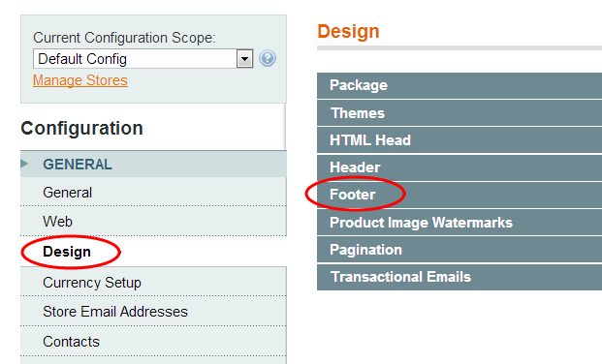The image size is (602, 364).
Task: Select Web in configuration sidebar
Action: (153, 222)
